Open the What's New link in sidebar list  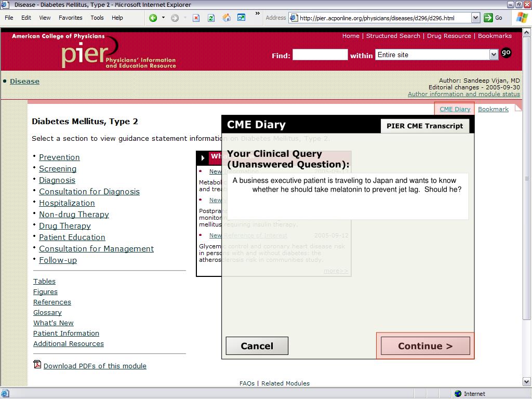(x=54, y=323)
